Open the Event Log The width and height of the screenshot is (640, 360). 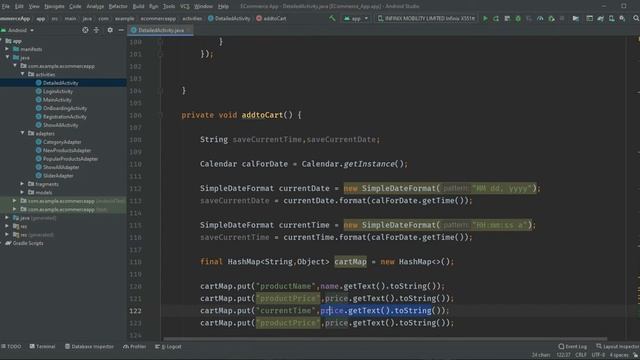573,347
